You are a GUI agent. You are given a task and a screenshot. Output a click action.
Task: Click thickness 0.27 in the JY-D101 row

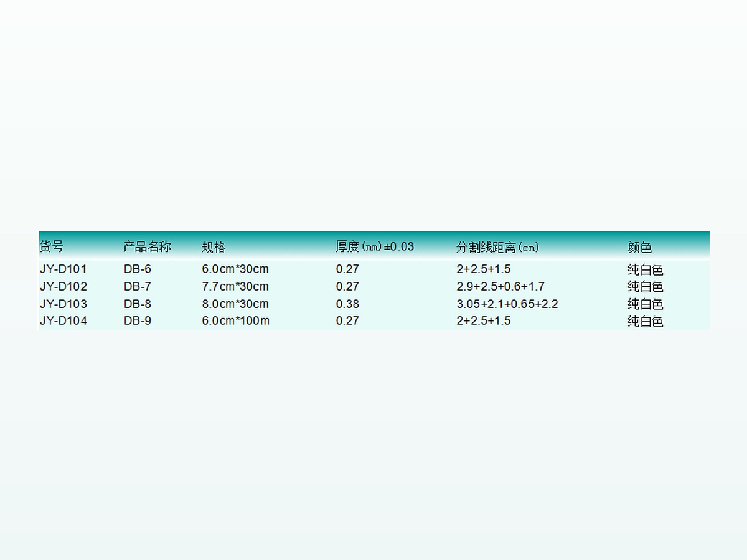click(x=347, y=269)
